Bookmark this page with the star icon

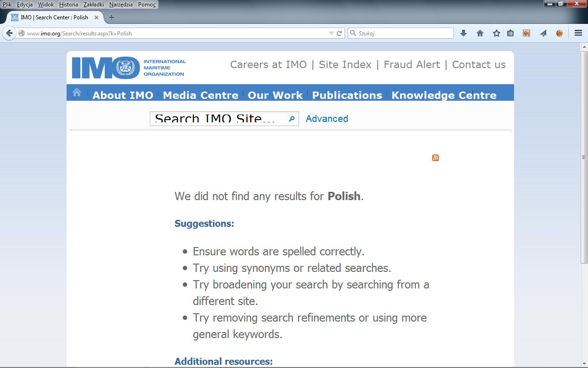pos(497,33)
